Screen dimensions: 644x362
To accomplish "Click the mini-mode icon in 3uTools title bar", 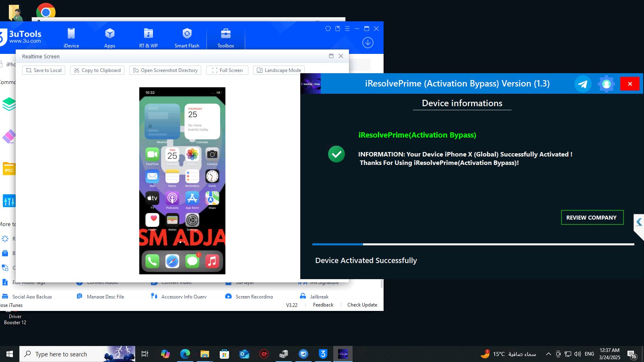I will pos(338,29).
